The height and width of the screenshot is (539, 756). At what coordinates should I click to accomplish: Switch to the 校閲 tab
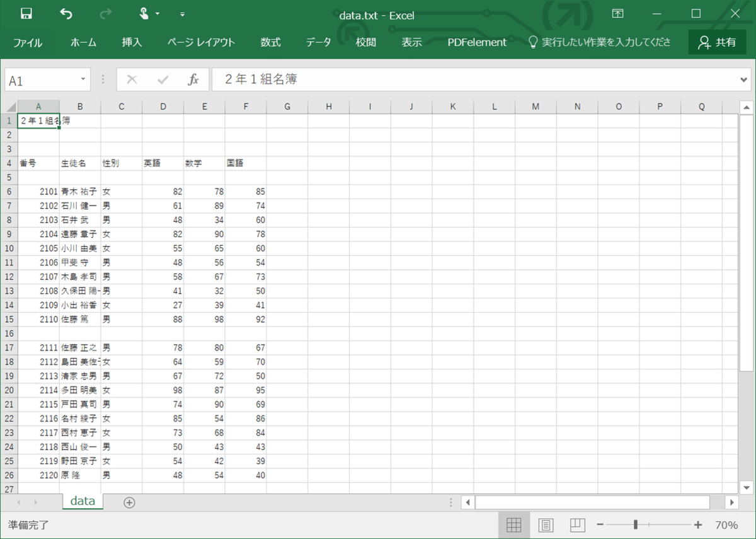click(x=366, y=42)
